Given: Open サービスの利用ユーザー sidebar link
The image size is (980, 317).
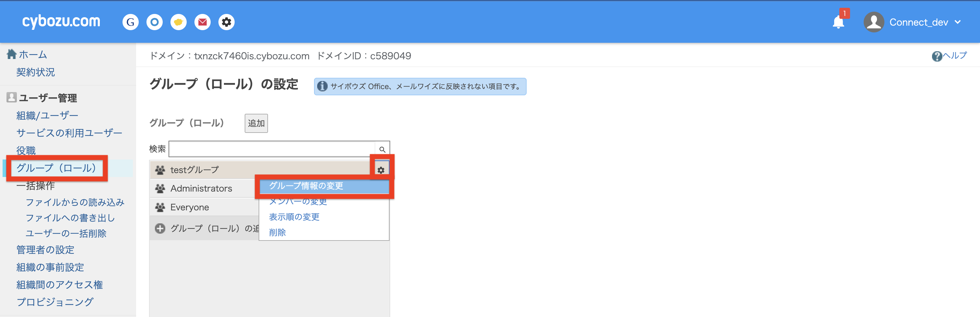Looking at the screenshot, I should (69, 133).
